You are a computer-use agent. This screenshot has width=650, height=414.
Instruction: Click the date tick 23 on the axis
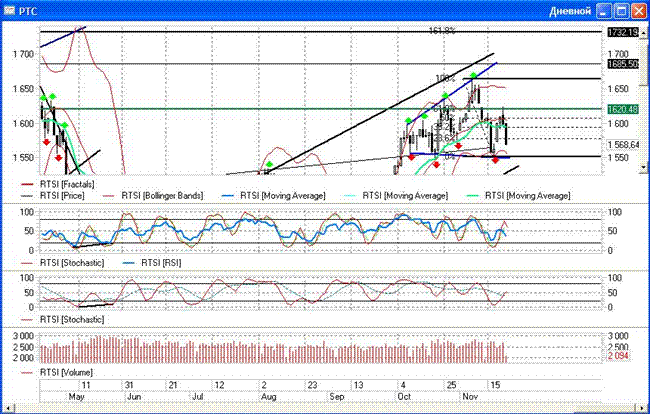(x=312, y=385)
